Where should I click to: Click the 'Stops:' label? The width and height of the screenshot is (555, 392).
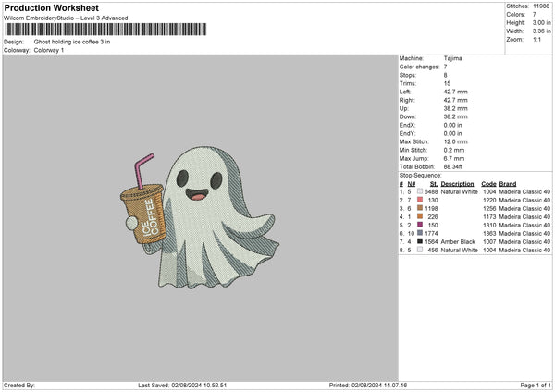408,76
